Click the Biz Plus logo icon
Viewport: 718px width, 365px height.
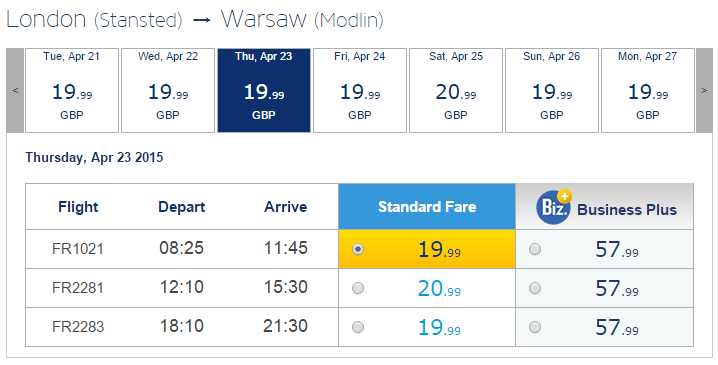[x=554, y=207]
